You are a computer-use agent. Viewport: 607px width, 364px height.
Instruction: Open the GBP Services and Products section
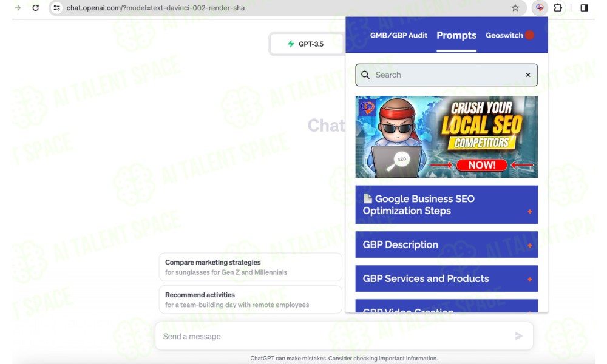(446, 278)
